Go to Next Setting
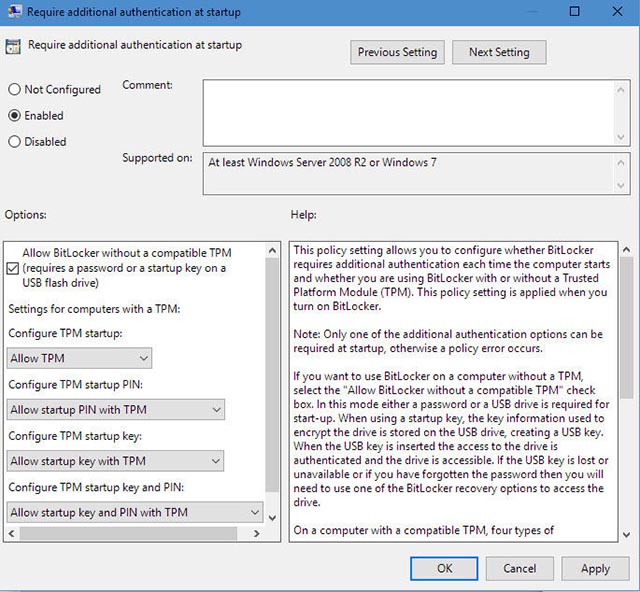Screen dimensions: 640x592 [x=499, y=52]
